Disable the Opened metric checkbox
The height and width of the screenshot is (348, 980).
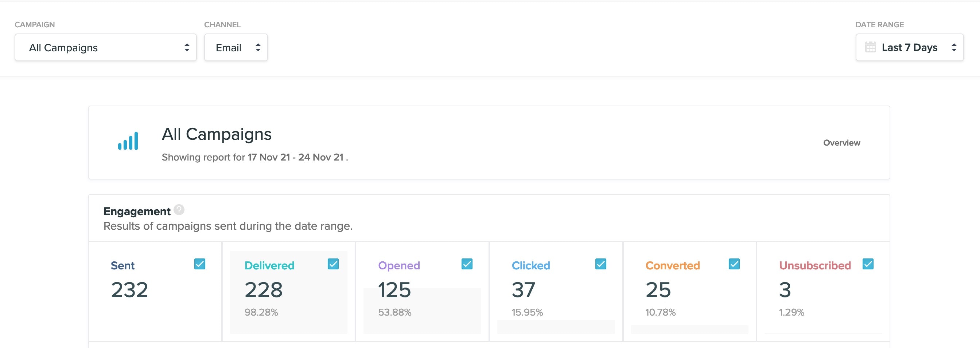tap(466, 264)
